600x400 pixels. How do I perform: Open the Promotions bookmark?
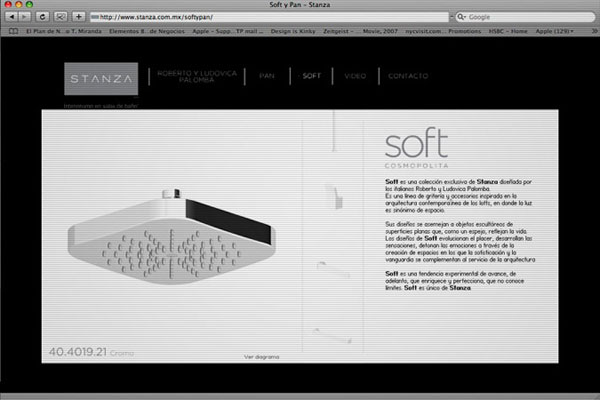coord(465,31)
